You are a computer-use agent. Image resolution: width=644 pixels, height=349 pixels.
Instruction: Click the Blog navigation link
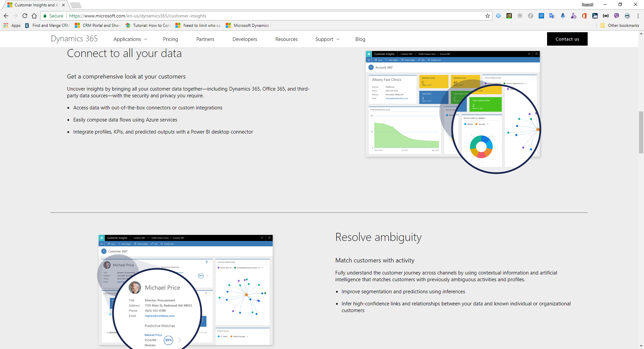(360, 39)
